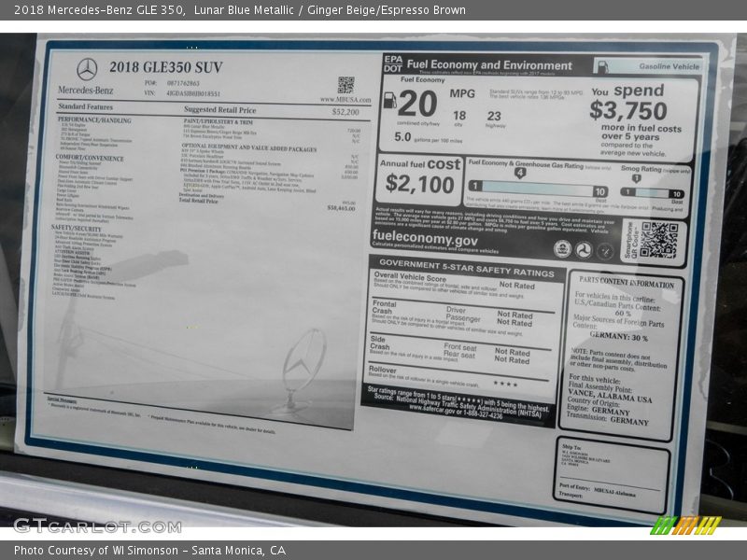Click the $58,465.00 total retail price
The image size is (747, 560).
(x=341, y=208)
